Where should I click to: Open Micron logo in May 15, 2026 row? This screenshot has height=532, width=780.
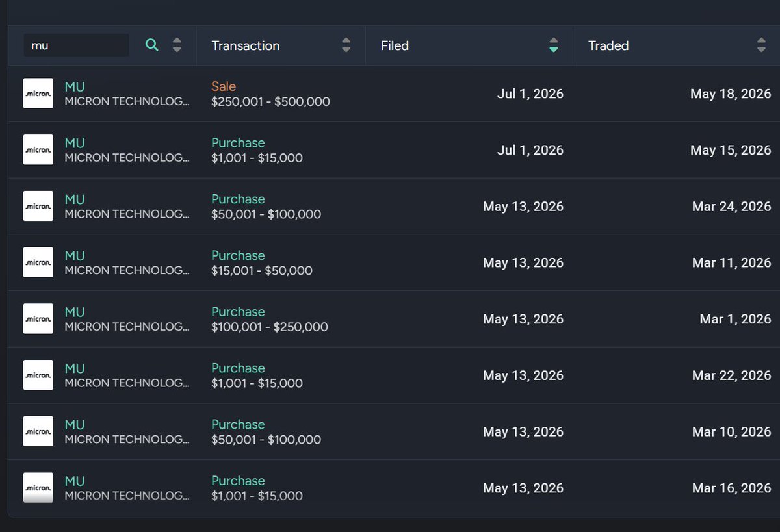click(x=38, y=150)
